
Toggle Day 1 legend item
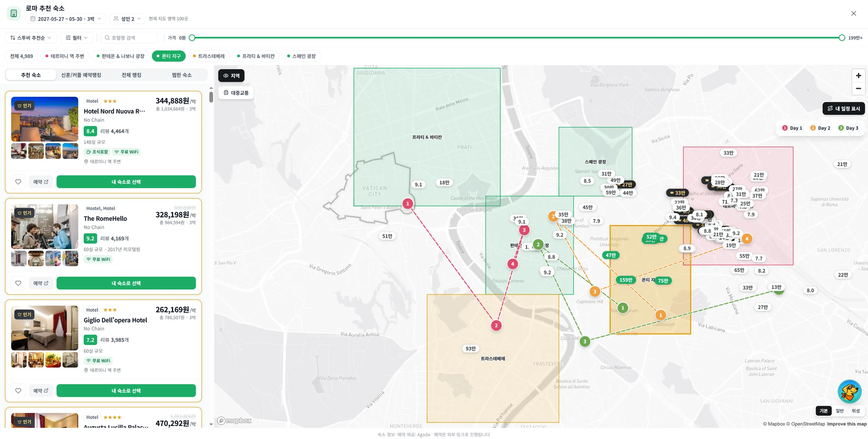792,128
